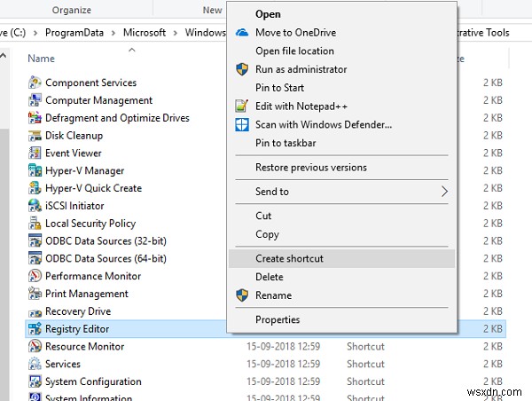Click the Services gear icon
Image resolution: width=532 pixels, height=401 pixels.
click(x=35, y=364)
